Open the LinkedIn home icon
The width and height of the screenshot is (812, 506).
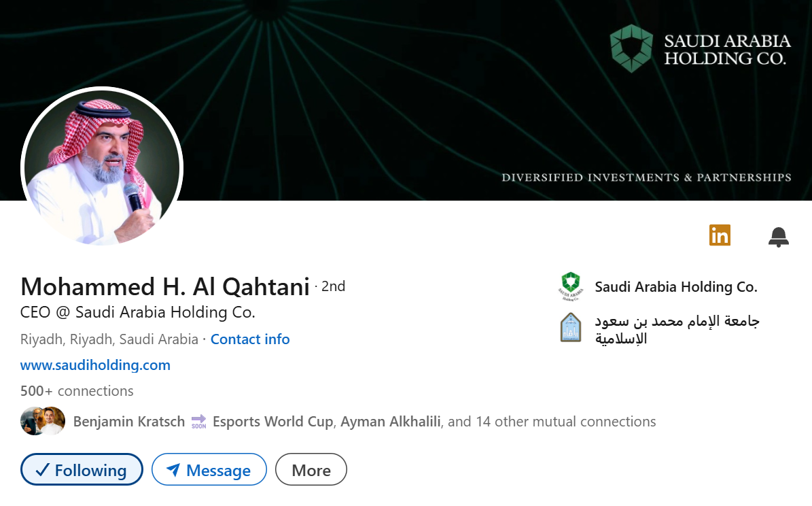[x=720, y=235]
